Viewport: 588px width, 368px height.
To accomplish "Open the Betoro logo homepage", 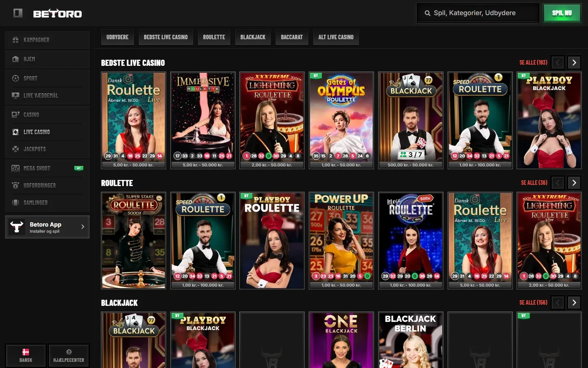I will click(58, 13).
